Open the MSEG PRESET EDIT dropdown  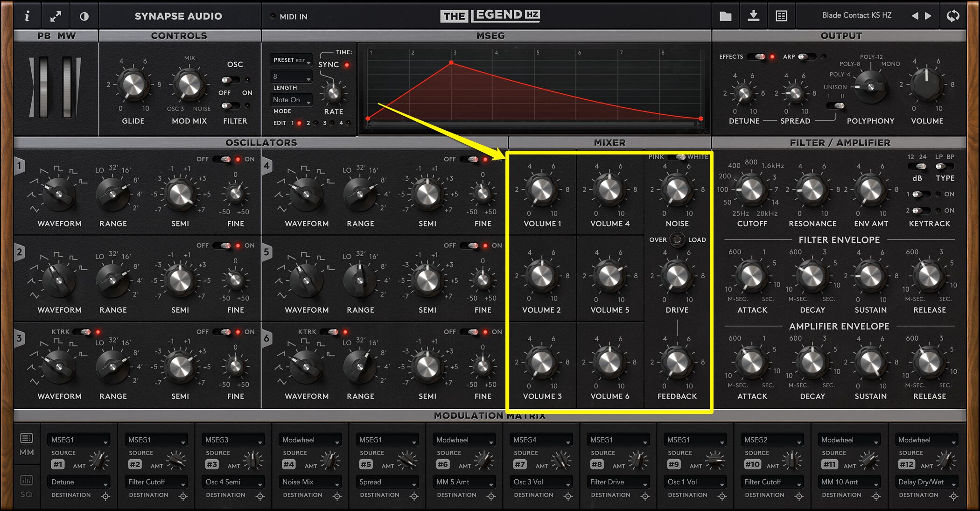(291, 60)
